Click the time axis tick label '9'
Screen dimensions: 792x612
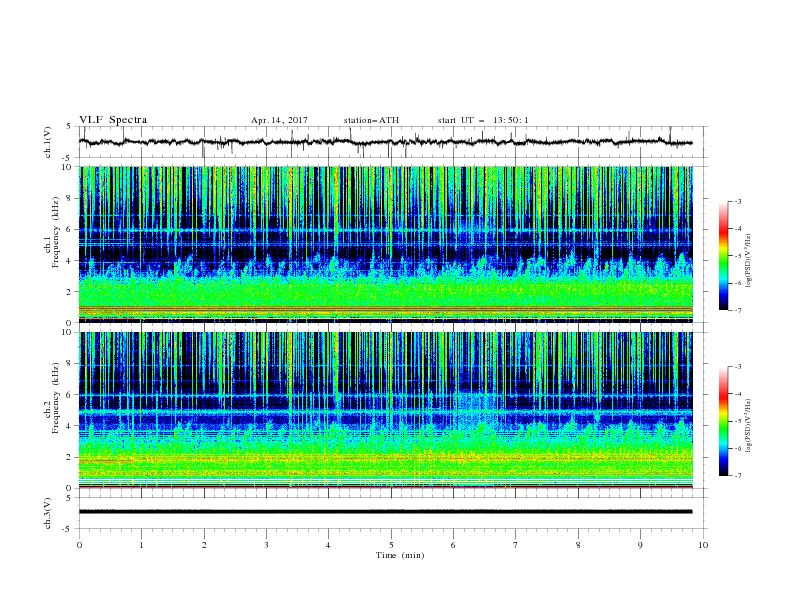click(x=640, y=545)
